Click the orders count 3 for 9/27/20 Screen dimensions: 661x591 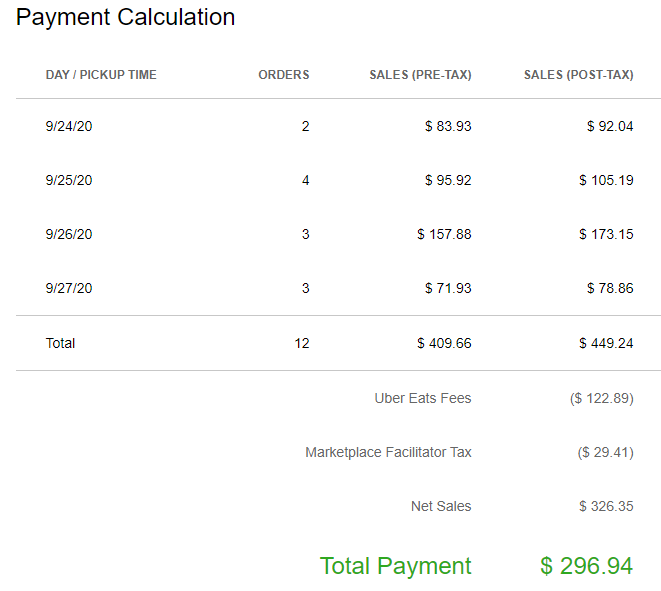coord(306,288)
